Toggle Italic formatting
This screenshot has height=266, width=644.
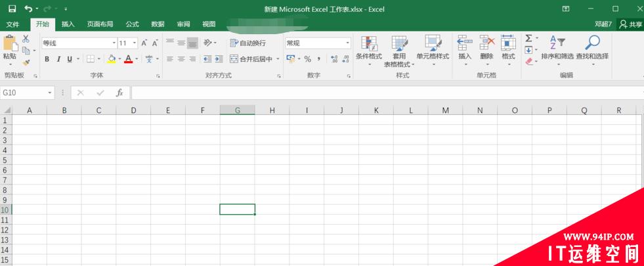[x=58, y=59]
